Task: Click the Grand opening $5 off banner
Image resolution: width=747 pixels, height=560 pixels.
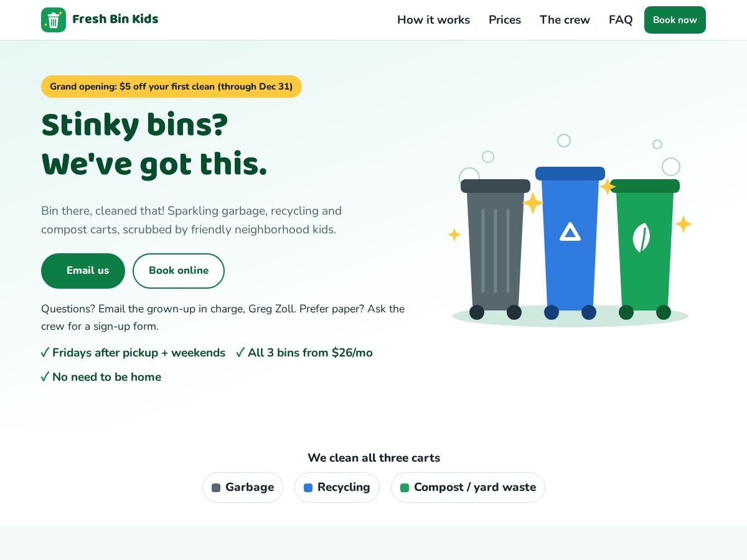Action: click(171, 86)
